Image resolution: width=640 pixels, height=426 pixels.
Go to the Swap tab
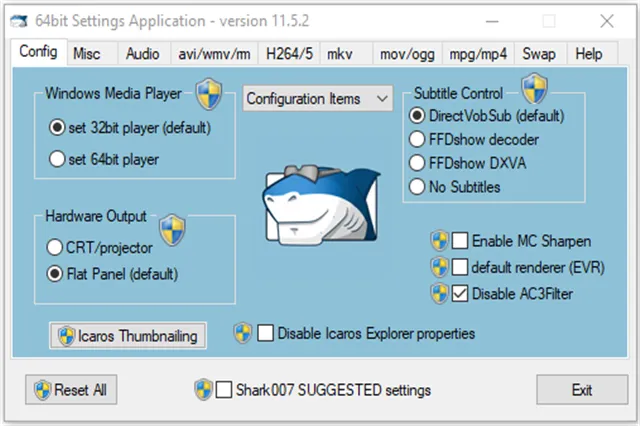click(539, 54)
